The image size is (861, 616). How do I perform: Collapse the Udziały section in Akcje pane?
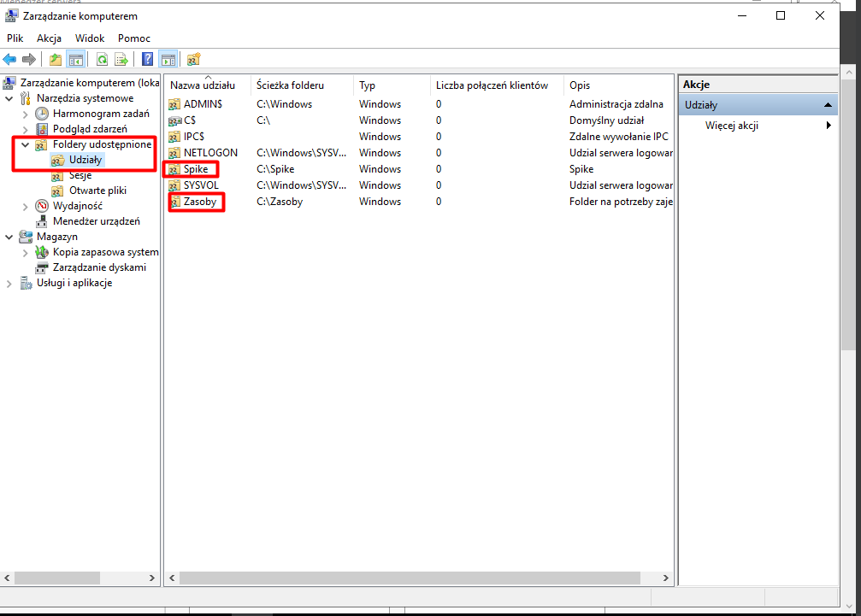tap(828, 105)
